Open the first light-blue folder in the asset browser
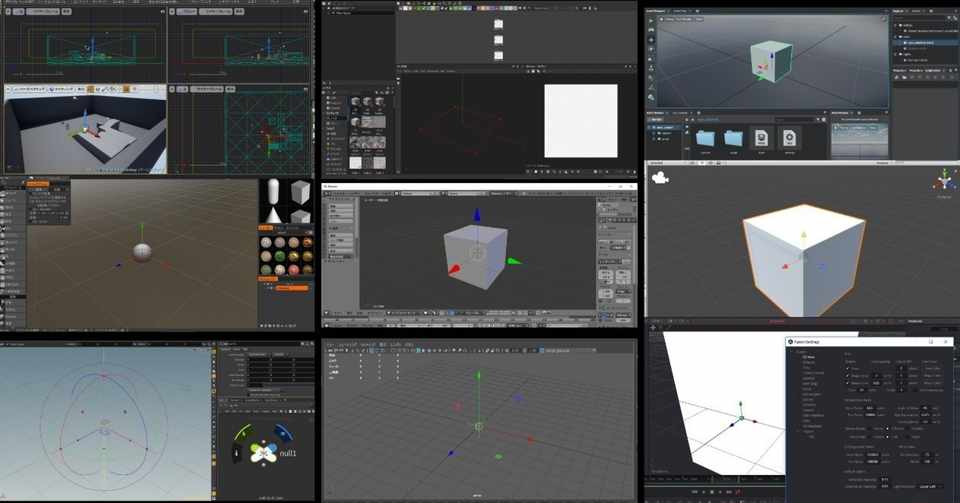This screenshot has height=503, width=960. click(x=705, y=139)
